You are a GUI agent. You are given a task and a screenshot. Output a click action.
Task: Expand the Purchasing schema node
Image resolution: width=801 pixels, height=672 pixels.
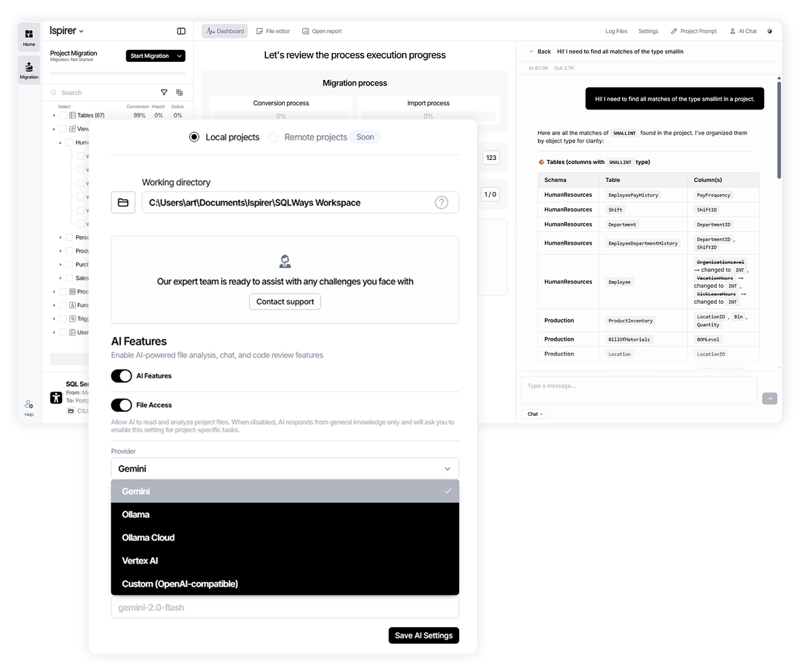click(60, 265)
